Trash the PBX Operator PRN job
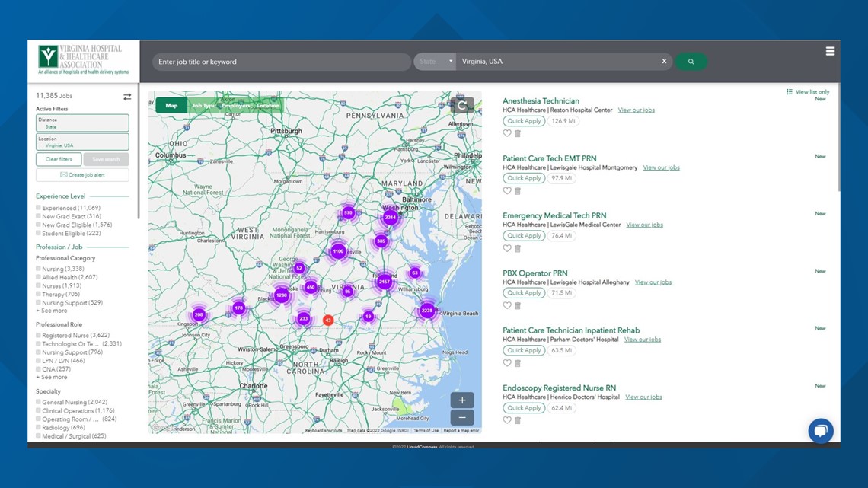The image size is (868, 488). (518, 305)
